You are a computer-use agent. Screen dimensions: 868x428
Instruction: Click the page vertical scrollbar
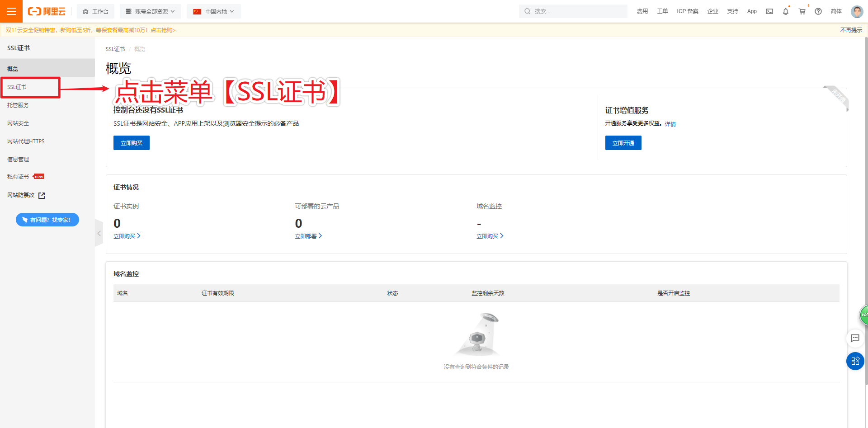(866, 211)
